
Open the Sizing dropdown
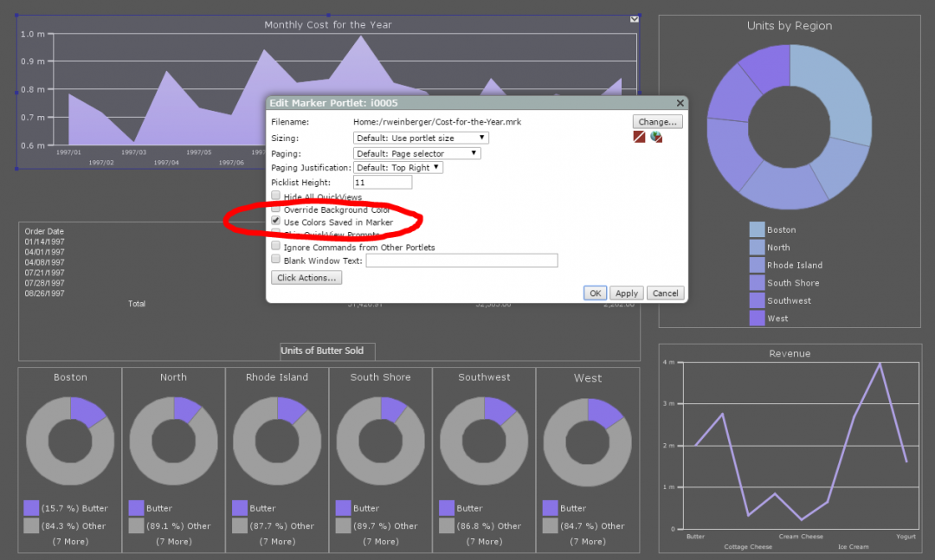click(421, 137)
